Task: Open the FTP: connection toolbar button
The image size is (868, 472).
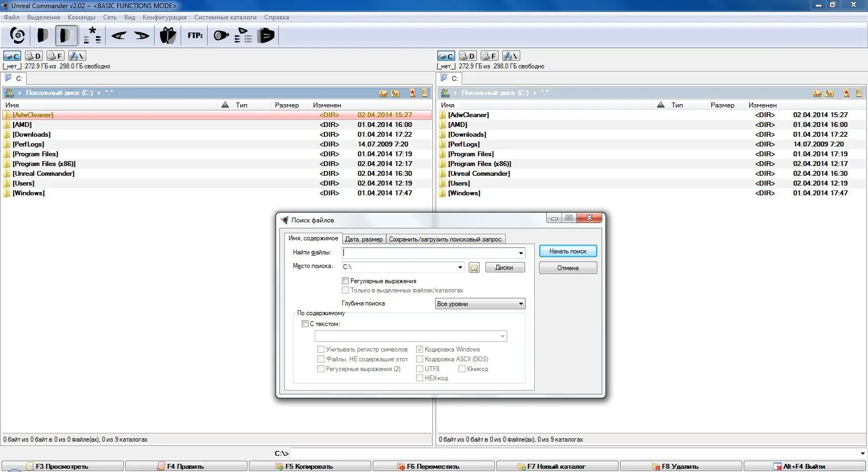Action: pos(195,36)
